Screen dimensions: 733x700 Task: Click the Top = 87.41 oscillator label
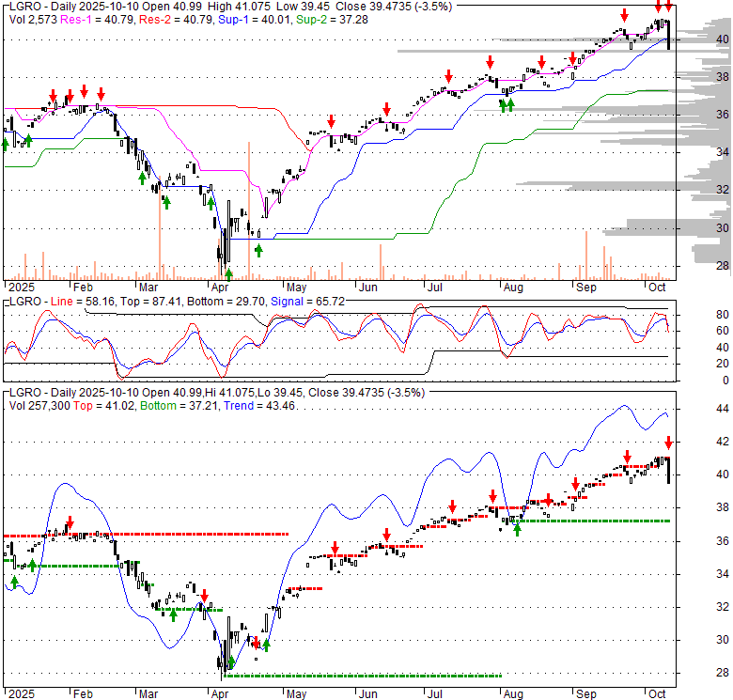click(x=151, y=302)
